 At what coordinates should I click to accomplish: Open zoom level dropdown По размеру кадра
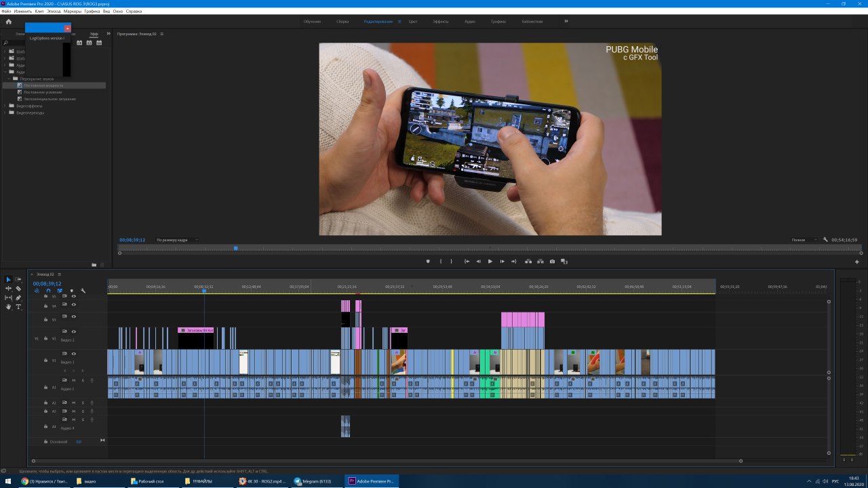pos(177,240)
